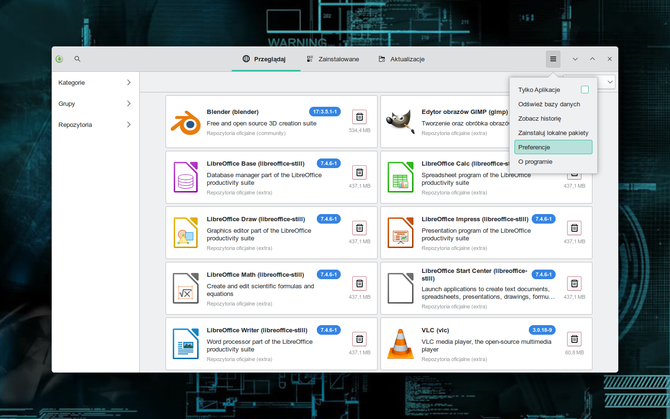Image resolution: width=670 pixels, height=419 pixels.
Task: Remove LibreOffice Draw via trash icon
Action: (359, 228)
